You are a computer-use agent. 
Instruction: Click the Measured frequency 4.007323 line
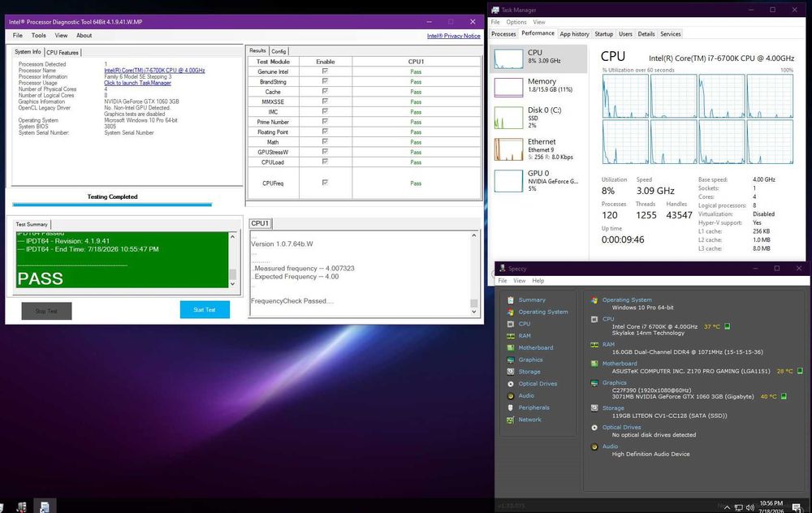(304, 268)
